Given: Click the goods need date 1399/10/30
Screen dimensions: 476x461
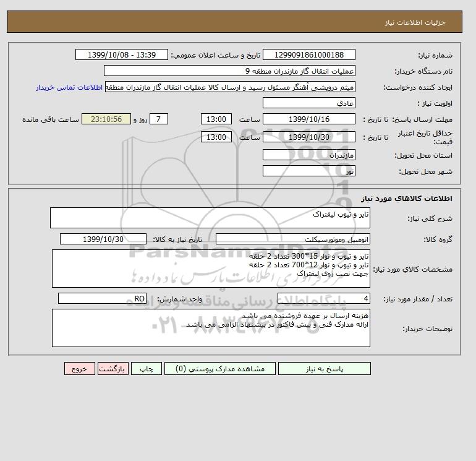Looking at the screenshot, I should [103, 239].
